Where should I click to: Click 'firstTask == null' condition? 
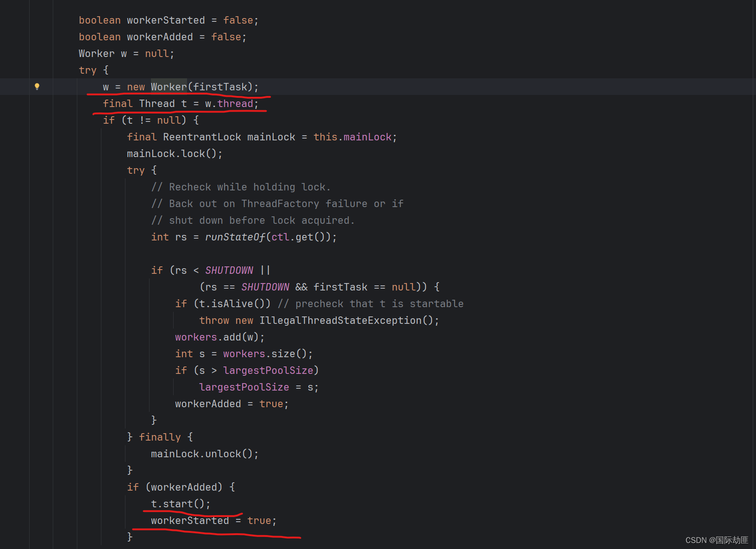tap(365, 287)
